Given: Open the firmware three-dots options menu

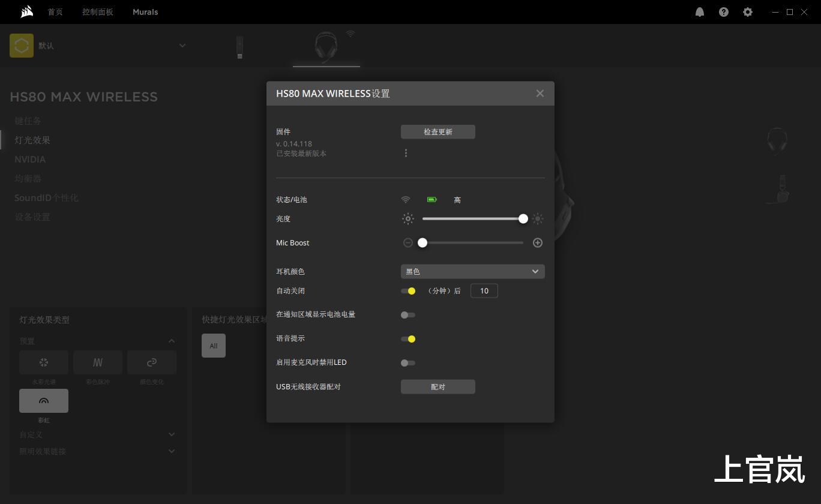Looking at the screenshot, I should pyautogui.click(x=406, y=153).
